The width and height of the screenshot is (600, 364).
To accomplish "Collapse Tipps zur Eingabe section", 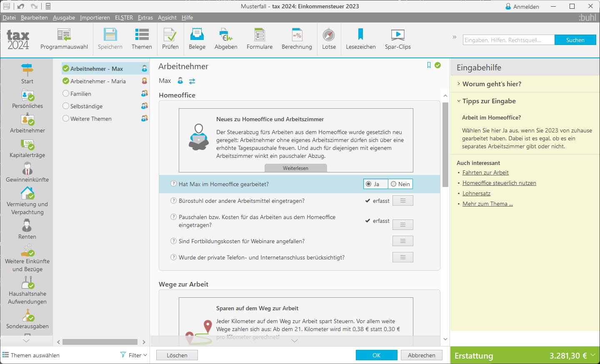I will [x=486, y=101].
